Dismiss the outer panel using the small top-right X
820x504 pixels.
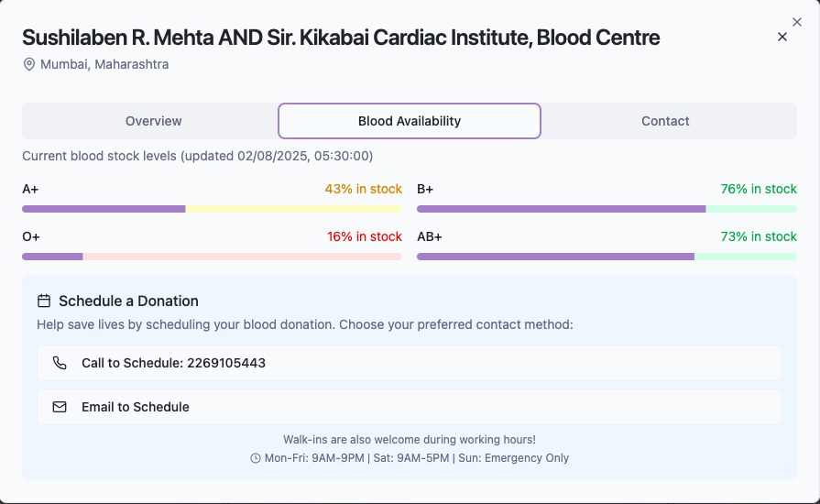click(x=797, y=22)
